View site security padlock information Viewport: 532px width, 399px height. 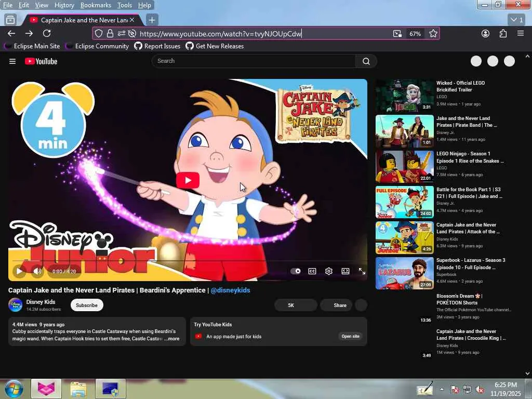click(110, 34)
